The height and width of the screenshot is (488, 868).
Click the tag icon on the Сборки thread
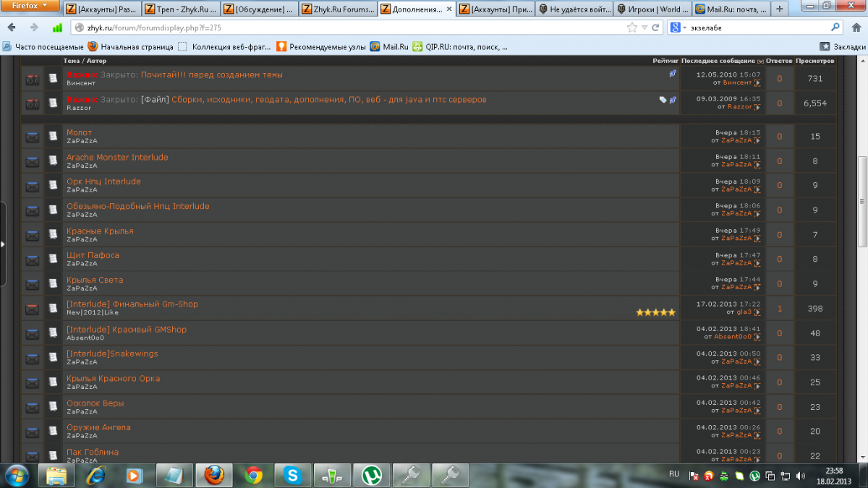click(x=663, y=100)
